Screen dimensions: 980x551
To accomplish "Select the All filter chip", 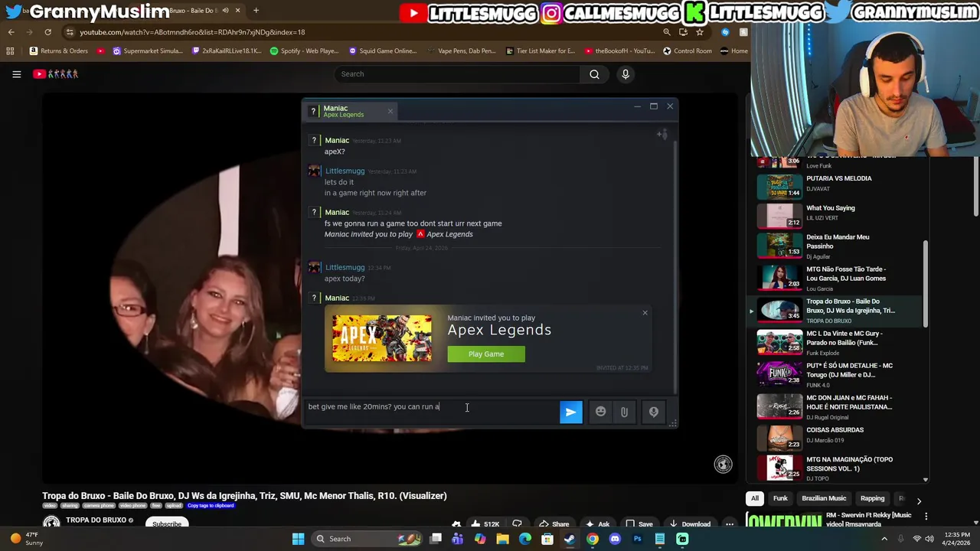I will point(754,498).
